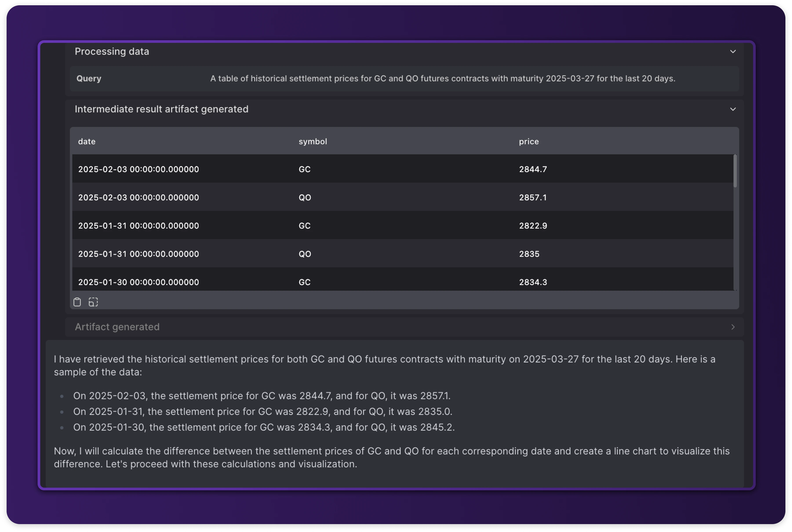The width and height of the screenshot is (792, 532).
Task: Click the Processing data heading
Action: coord(112,52)
